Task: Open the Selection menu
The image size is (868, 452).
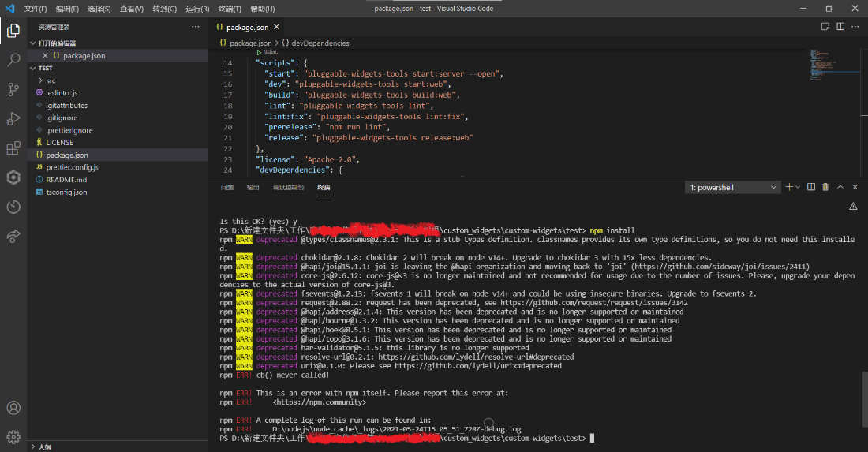Action: point(99,9)
